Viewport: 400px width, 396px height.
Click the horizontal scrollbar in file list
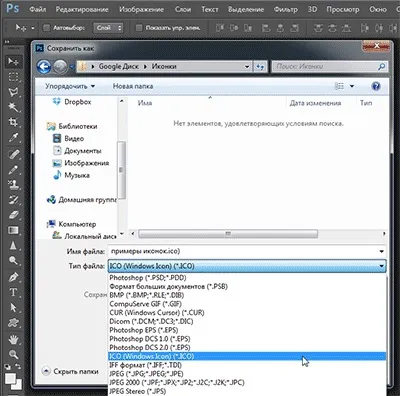pyautogui.click(x=228, y=234)
